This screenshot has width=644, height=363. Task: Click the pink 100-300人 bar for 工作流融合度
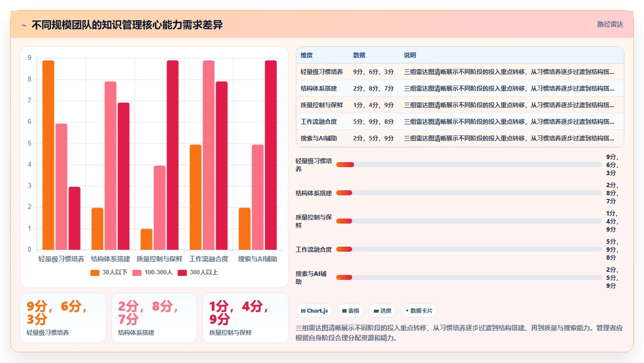208,155
